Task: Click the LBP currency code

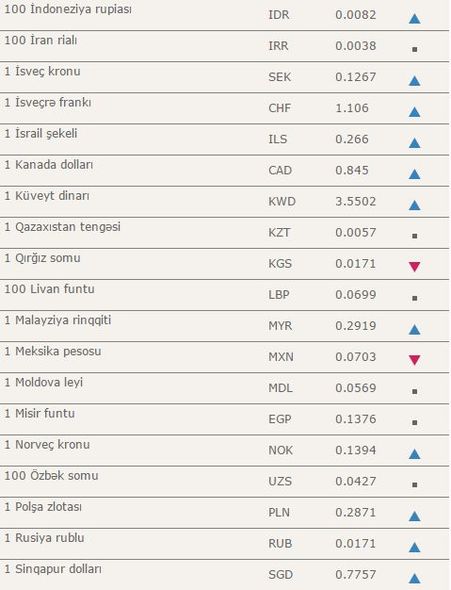Action: pyautogui.click(x=279, y=294)
